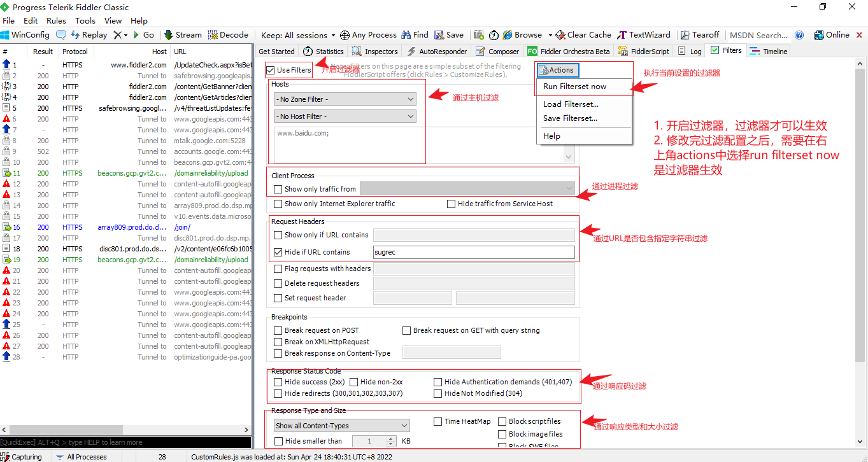868x462 pixels.
Task: Open the No Zone Filter dropdown
Action: tap(345, 99)
